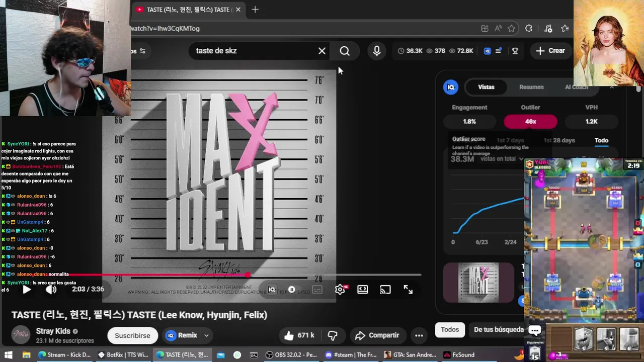Play the paused video
The height and width of the screenshot is (362, 644).
click(27, 289)
